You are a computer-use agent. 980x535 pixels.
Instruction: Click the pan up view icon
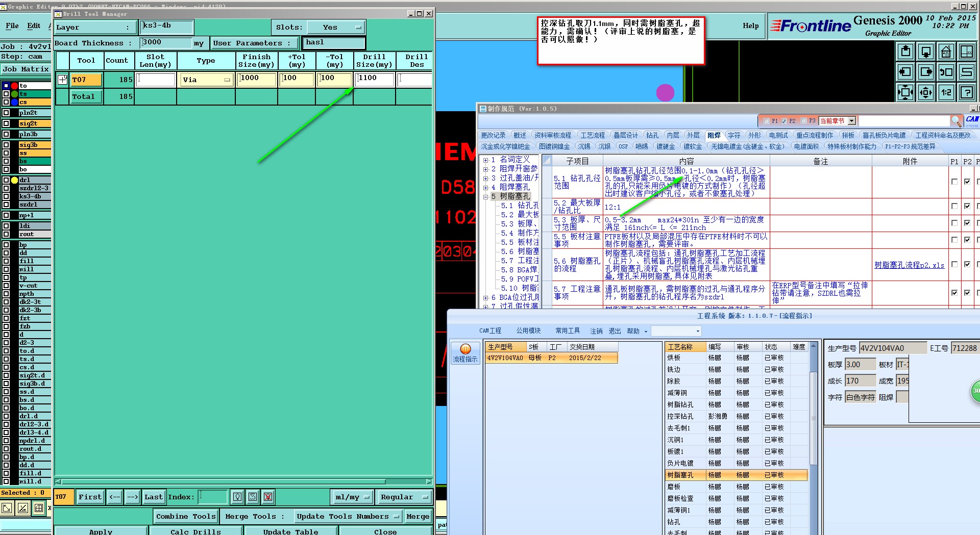(x=905, y=51)
